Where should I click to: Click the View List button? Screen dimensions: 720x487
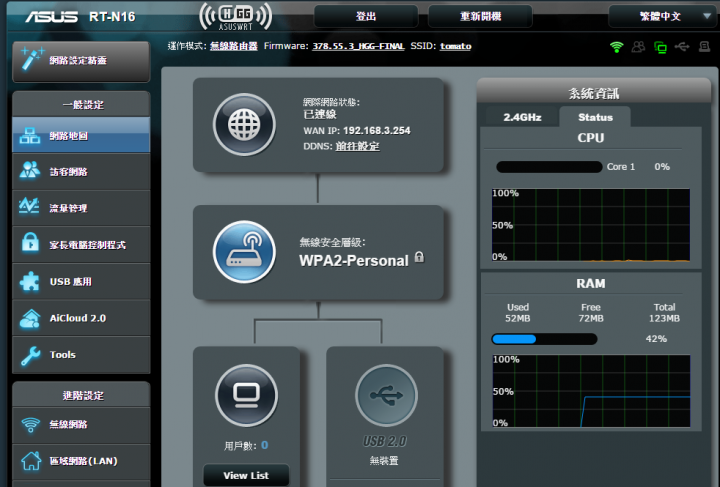tap(246, 476)
